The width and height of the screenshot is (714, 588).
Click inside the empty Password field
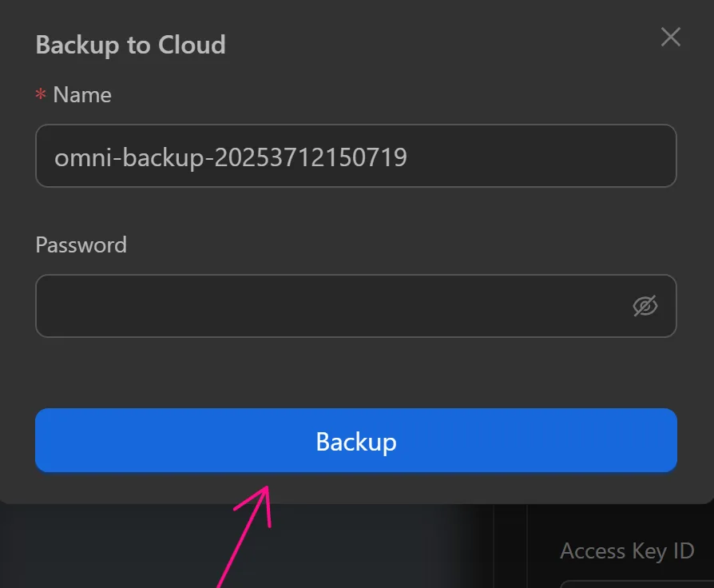pyautogui.click(x=319, y=306)
